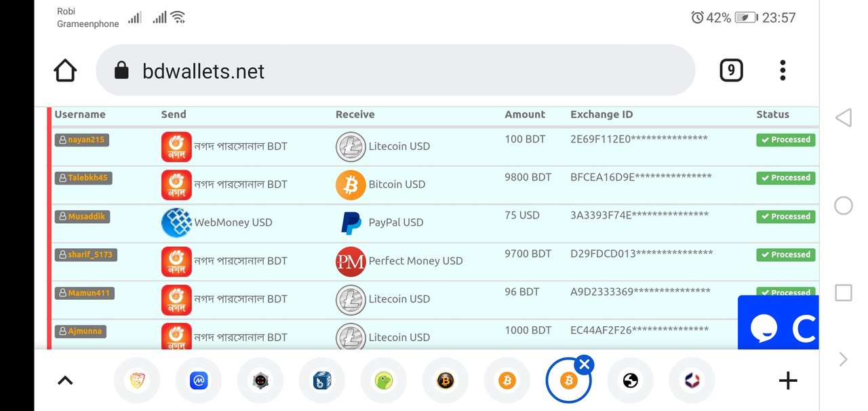Click the Exchange ID column header
The width and height of the screenshot is (868, 411).
coord(601,115)
